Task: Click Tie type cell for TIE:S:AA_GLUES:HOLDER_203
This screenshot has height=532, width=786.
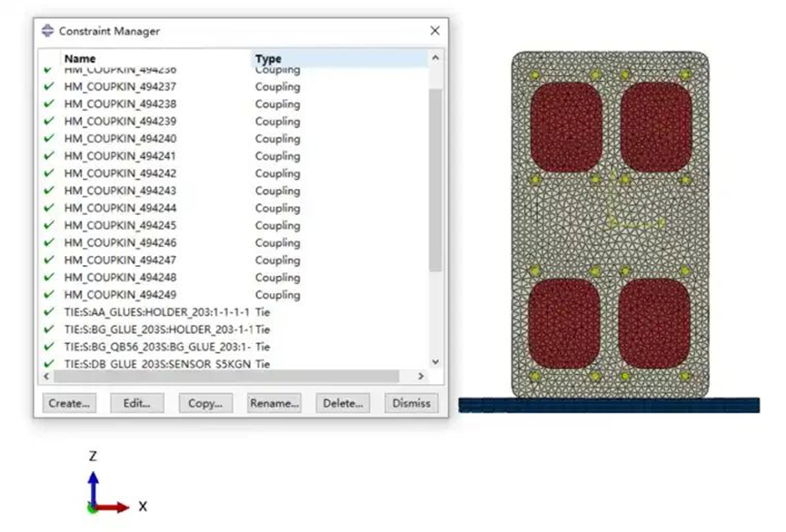Action: (x=263, y=312)
